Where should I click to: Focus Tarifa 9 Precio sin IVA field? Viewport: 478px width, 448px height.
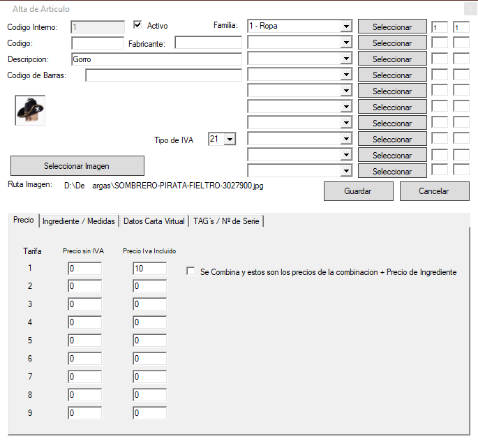tap(85, 413)
